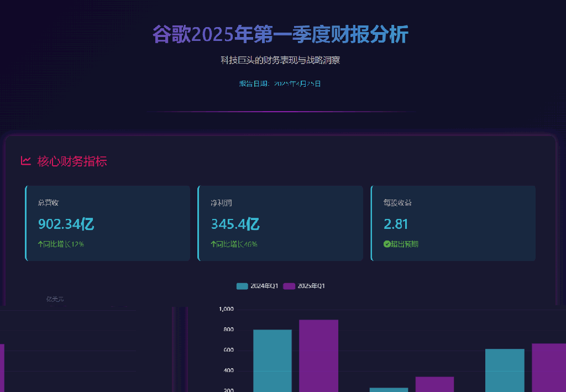Click the teal 2024年Q1 bar reaching 800
Image resolution: width=566 pixels, height=392 pixels.
point(272,360)
